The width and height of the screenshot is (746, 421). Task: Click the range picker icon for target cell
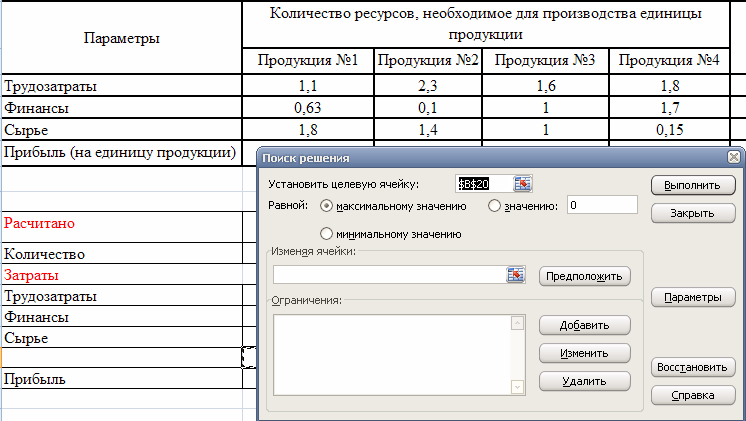[x=522, y=184]
